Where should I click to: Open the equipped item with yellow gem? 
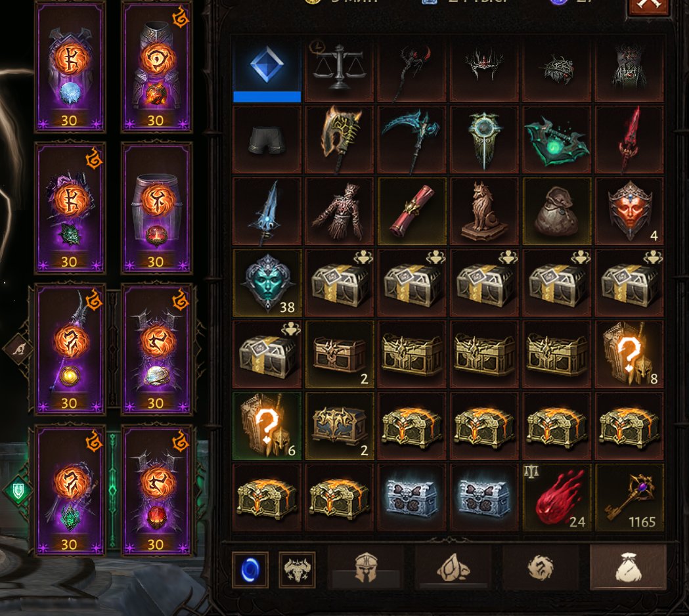(x=70, y=350)
